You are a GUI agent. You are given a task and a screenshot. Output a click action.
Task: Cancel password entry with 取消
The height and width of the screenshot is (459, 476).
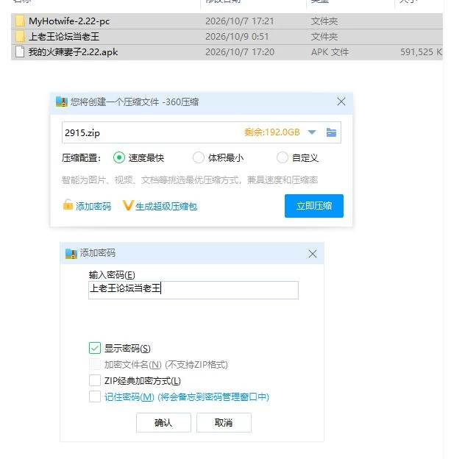click(x=224, y=422)
